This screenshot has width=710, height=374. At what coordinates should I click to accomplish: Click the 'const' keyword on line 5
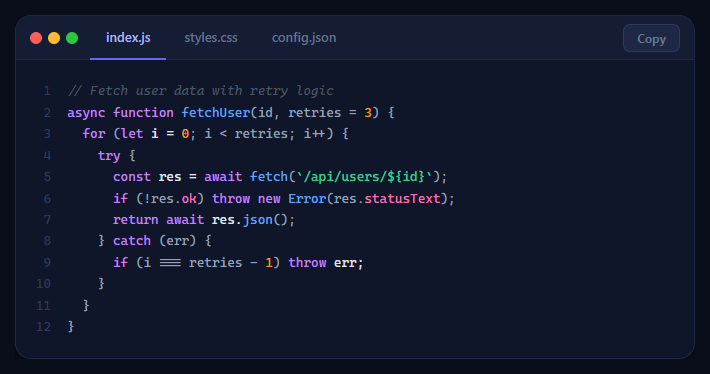point(132,176)
